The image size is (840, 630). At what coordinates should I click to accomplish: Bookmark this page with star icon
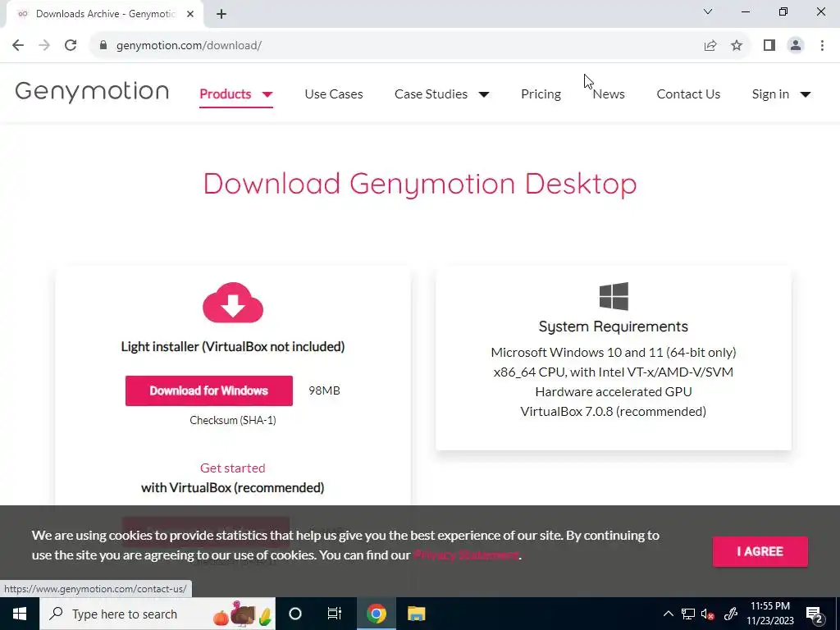coord(737,46)
